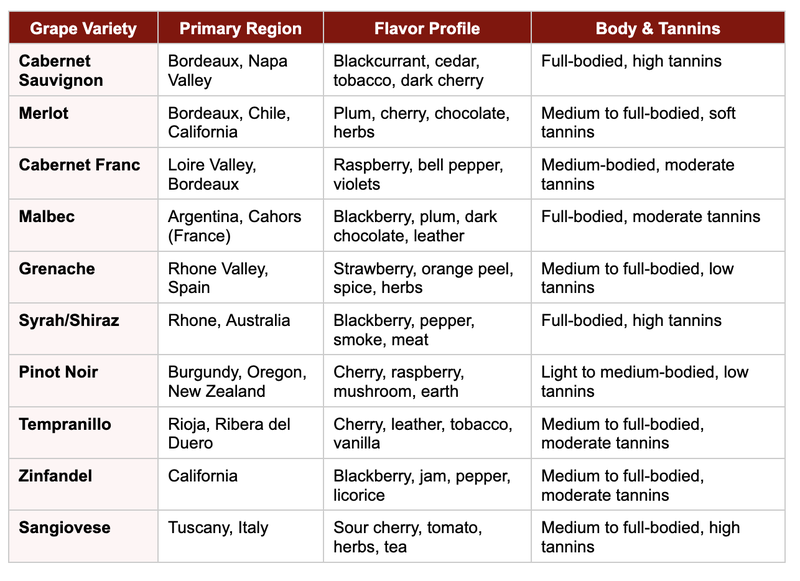Select the Malbec row label

pos(47,217)
